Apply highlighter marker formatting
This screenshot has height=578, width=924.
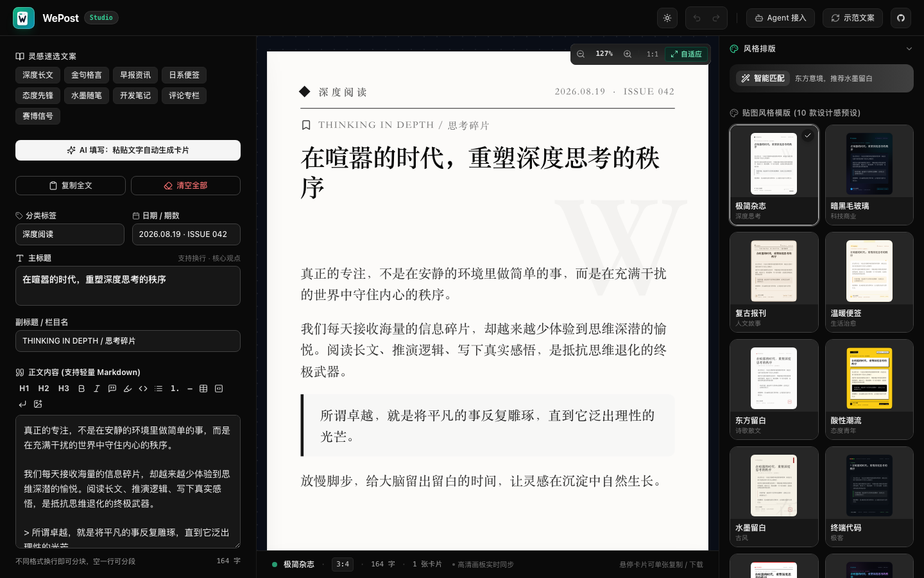tap(128, 389)
